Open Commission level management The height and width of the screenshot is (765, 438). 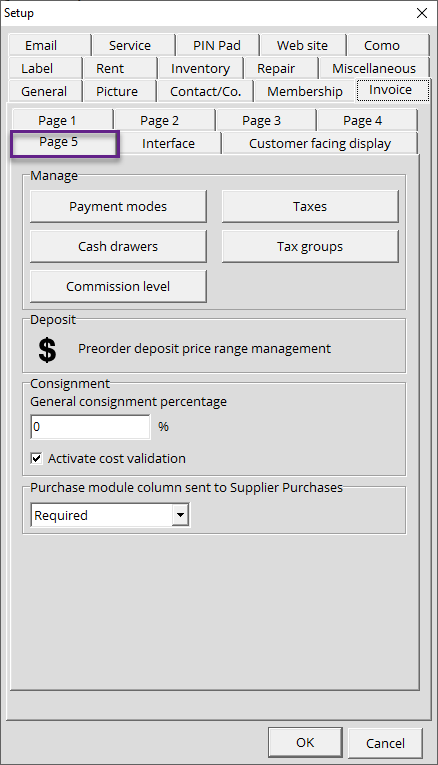pyautogui.click(x=118, y=286)
